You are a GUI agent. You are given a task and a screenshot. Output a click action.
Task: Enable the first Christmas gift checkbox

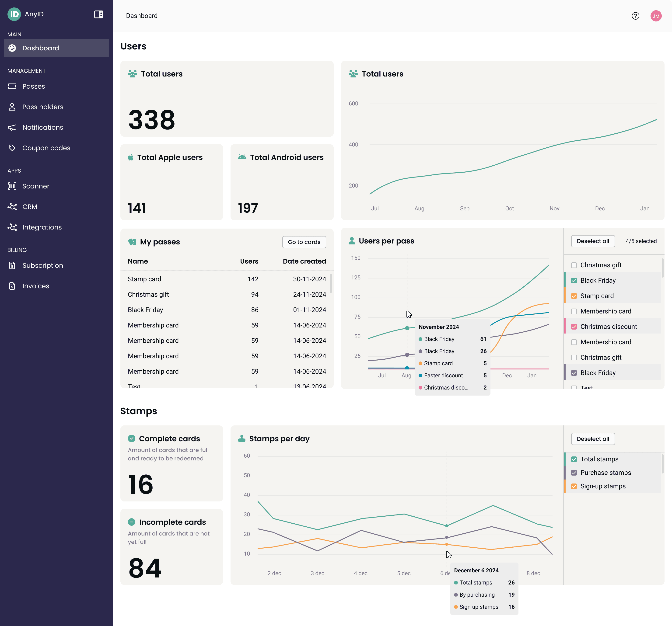click(x=574, y=265)
